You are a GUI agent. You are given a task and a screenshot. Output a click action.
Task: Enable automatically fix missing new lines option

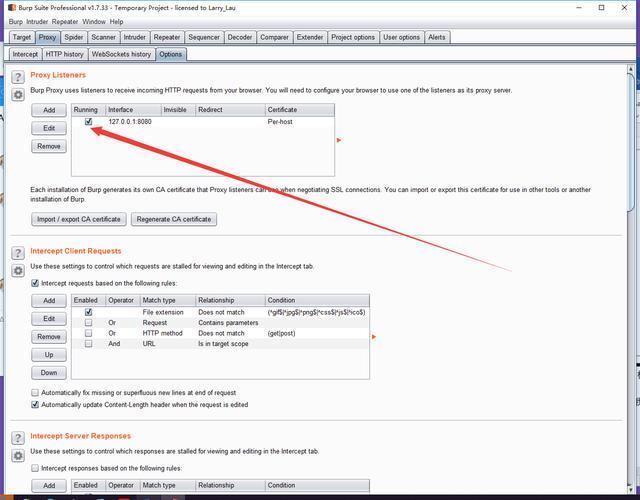tap(35, 393)
